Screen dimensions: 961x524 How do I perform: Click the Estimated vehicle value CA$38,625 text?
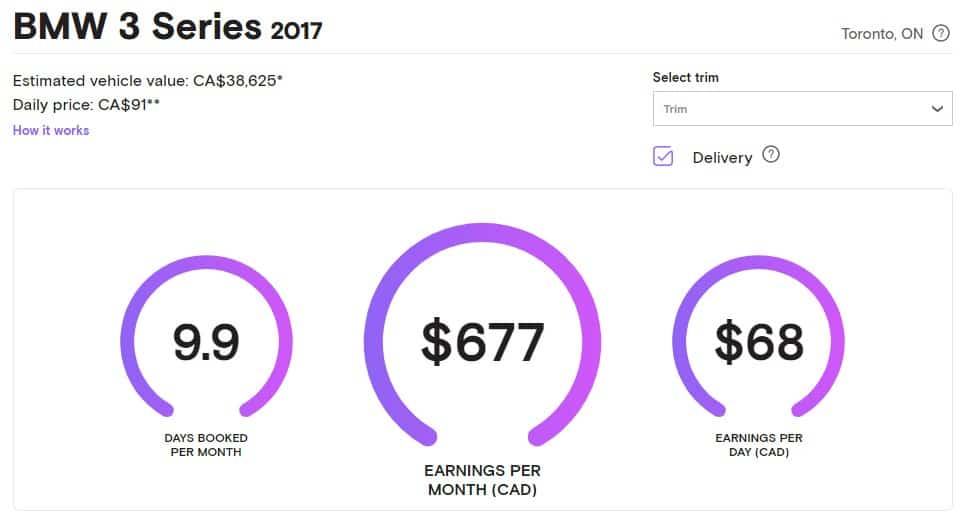(x=148, y=81)
